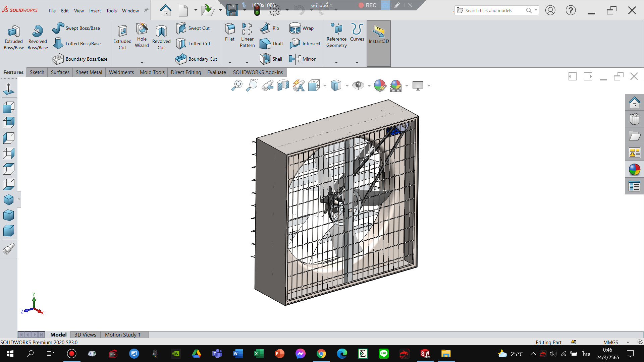Pin the SOLIDWORKS menu bar

pyautogui.click(x=146, y=10)
